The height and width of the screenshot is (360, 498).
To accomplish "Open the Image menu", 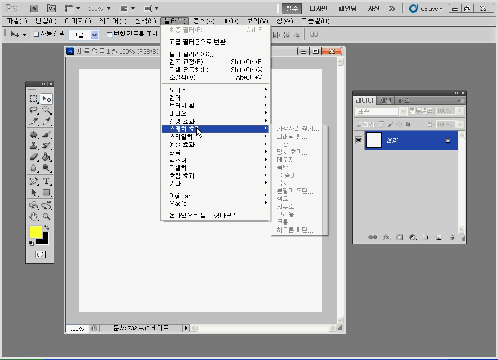I will 78,21.
